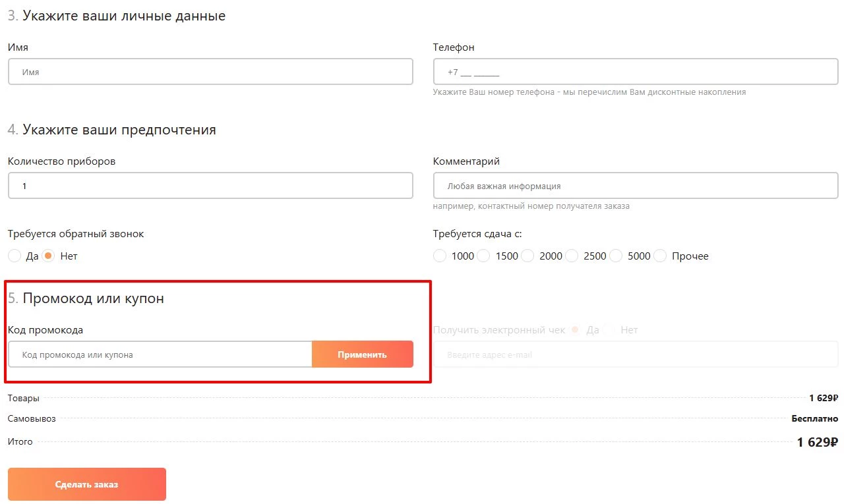Choose 1500 as the change amount

484,256
